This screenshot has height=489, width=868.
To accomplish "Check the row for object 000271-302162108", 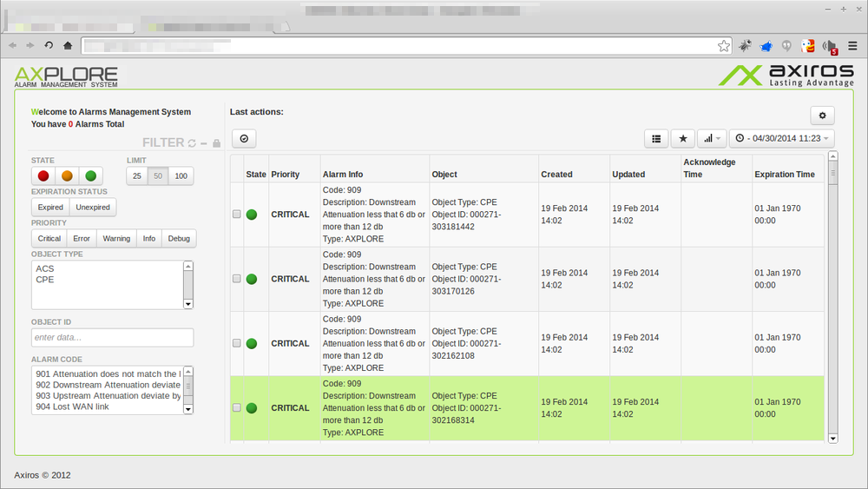I will (x=236, y=343).
